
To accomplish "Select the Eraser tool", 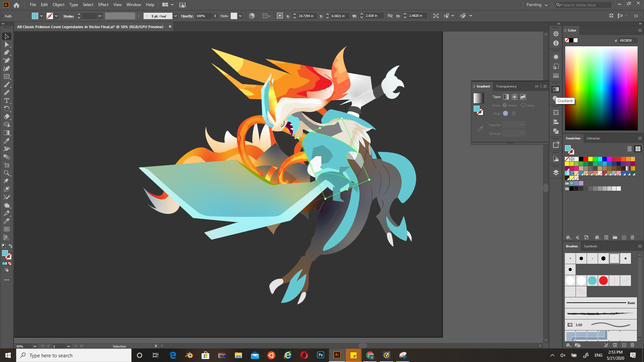I will pos(7,117).
